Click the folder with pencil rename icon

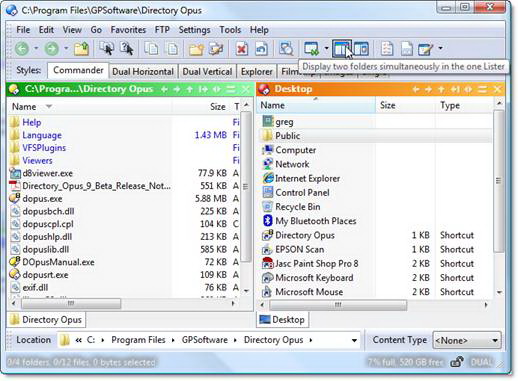tap(216, 49)
